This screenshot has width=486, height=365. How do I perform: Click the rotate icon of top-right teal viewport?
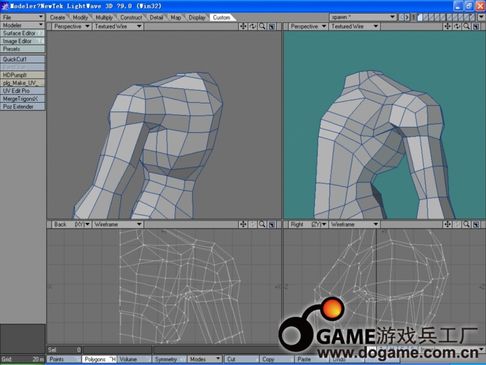pyautogui.click(x=457, y=26)
